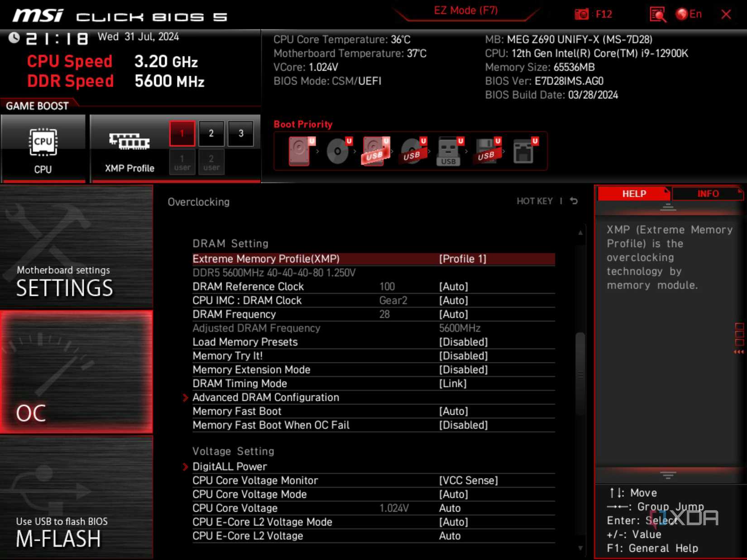Expand Advanced DRAM Configuration

pos(266,397)
